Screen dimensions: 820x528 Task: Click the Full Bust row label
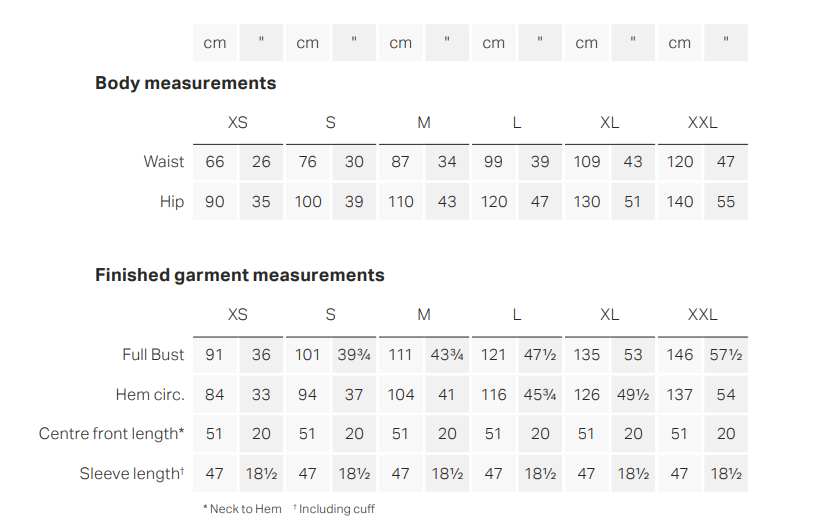point(153,354)
